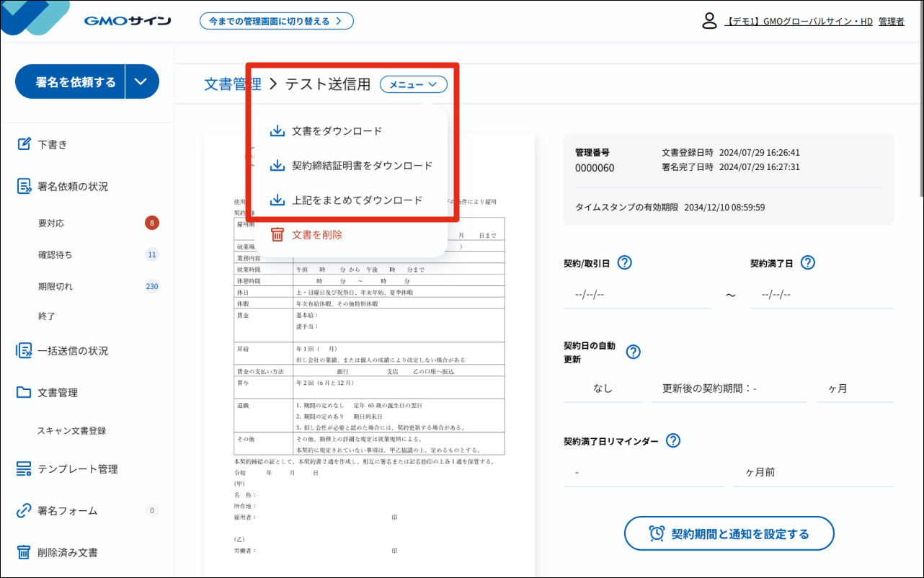Click help icon beside 契約満了日リマインダー
Image resolution: width=924 pixels, height=578 pixels.
[x=673, y=441]
